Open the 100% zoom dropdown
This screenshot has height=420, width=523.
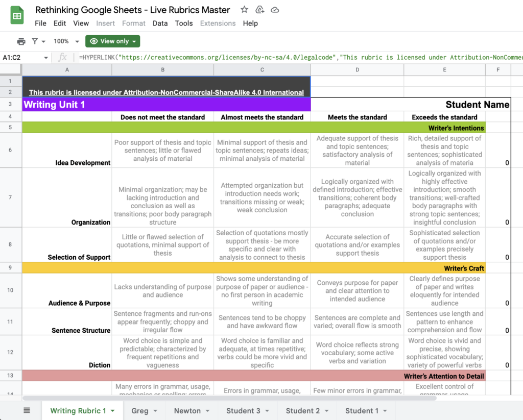66,41
